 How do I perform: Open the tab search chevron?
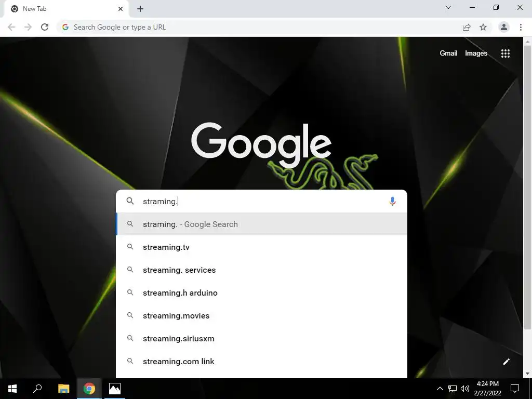[x=448, y=7]
